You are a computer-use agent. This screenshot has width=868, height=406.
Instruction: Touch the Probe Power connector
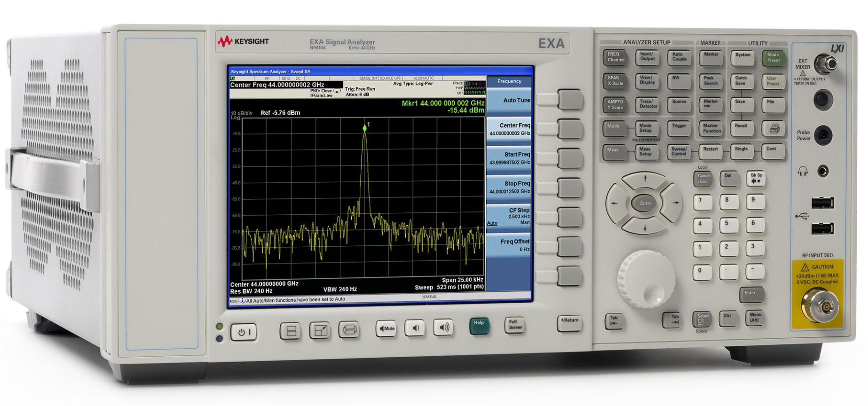pos(823,135)
